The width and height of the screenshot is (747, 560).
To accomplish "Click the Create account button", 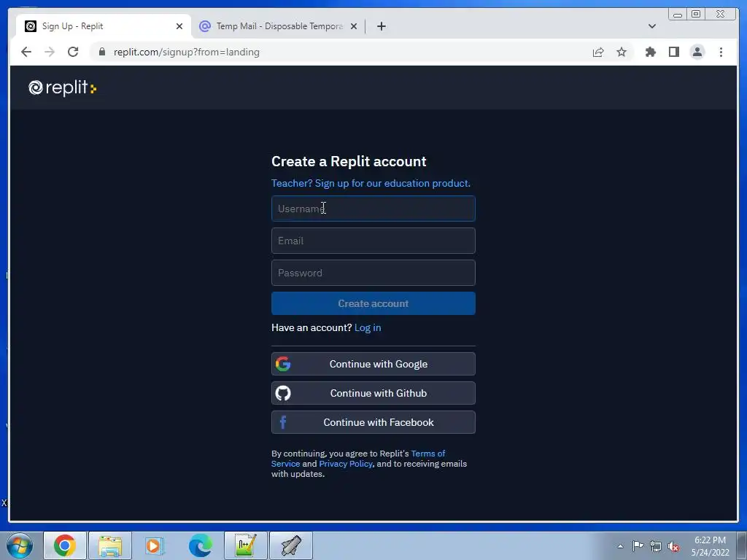I will (x=373, y=303).
